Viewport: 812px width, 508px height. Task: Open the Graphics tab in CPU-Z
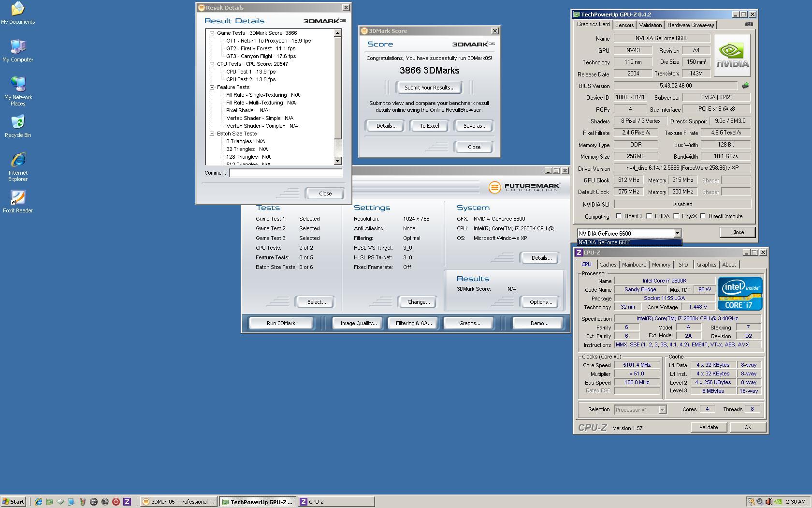pos(706,265)
